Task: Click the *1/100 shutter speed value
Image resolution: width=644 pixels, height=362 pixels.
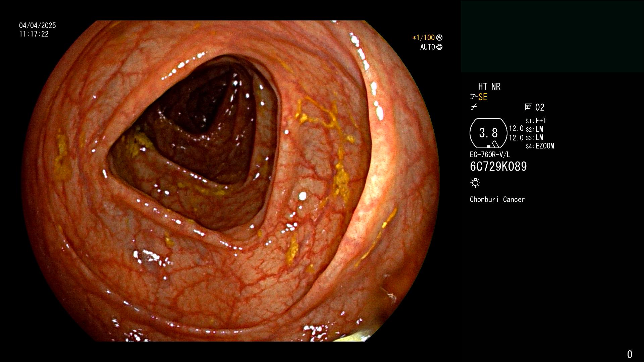Action: 423,38
